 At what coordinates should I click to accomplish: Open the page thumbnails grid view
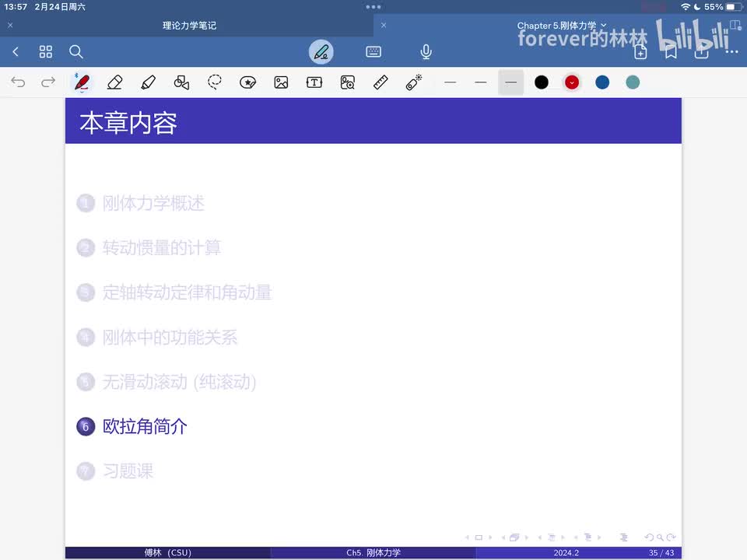pos(46,51)
